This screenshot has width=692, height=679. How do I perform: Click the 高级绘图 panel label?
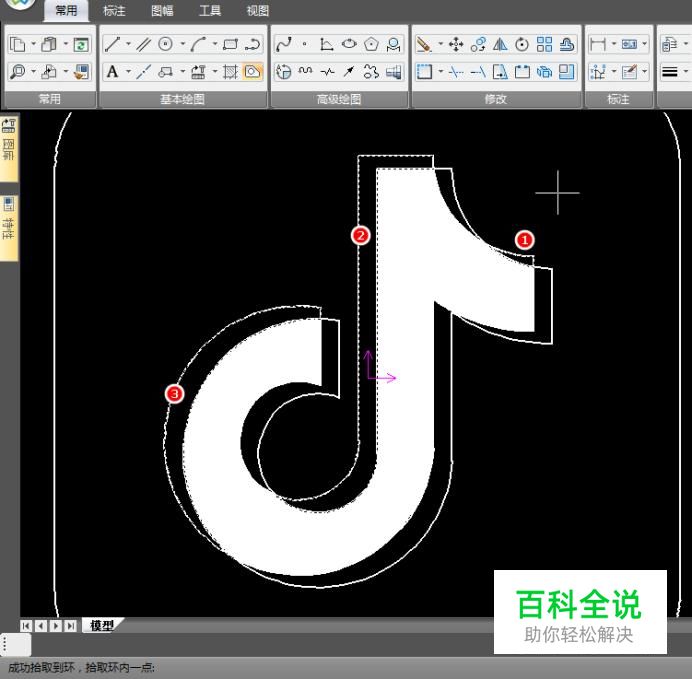pos(339,99)
